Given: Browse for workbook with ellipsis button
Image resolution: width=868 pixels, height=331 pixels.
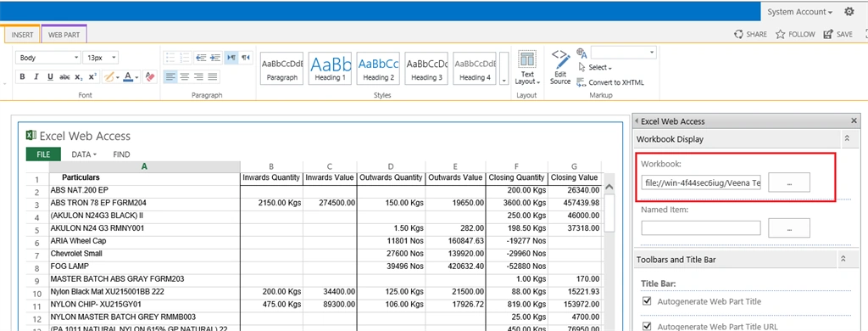Looking at the screenshot, I should click(789, 182).
